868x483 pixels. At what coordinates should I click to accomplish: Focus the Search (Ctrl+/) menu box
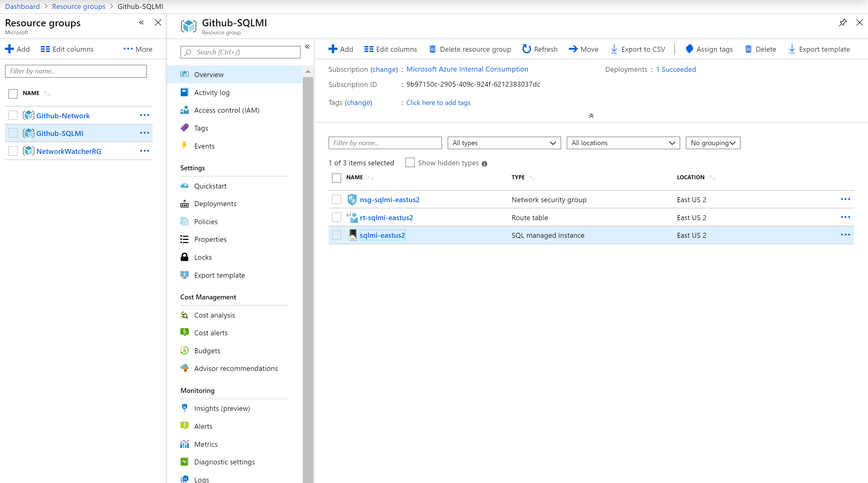[x=240, y=52]
